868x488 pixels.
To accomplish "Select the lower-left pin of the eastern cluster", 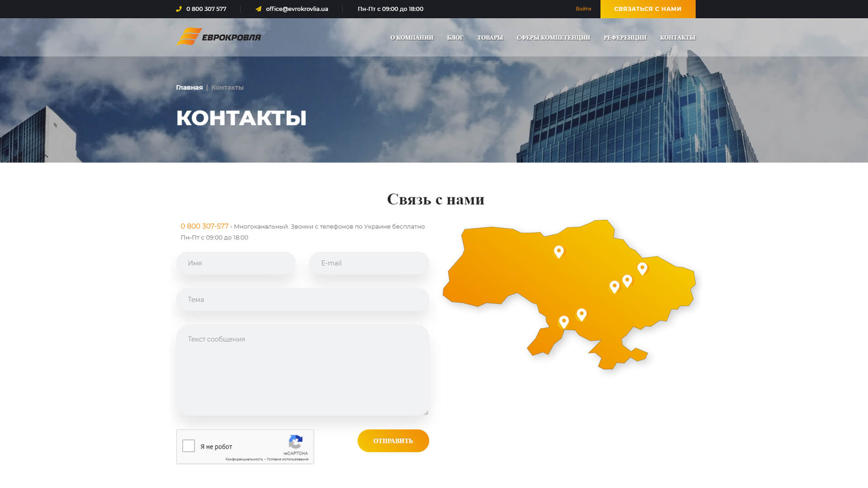I will (x=614, y=287).
